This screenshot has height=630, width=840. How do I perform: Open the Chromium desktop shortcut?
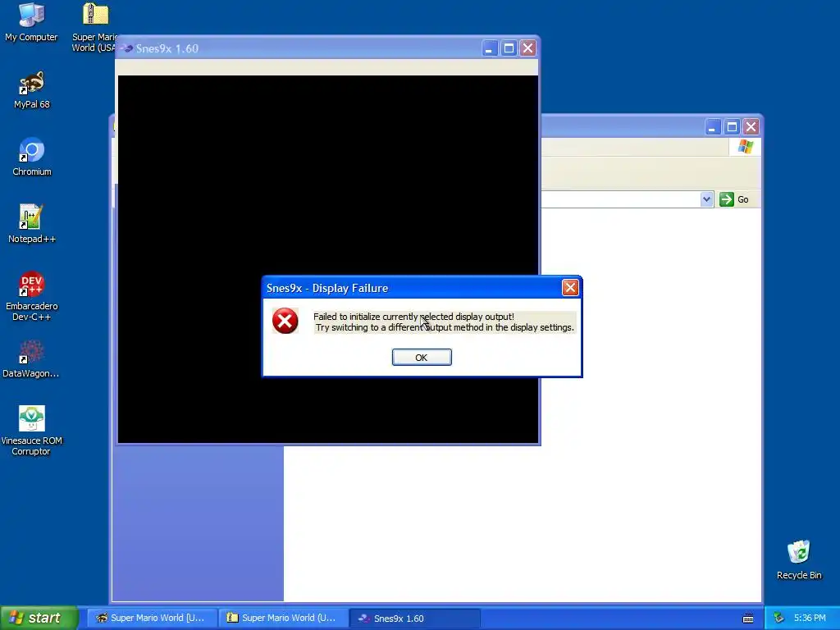click(32, 157)
